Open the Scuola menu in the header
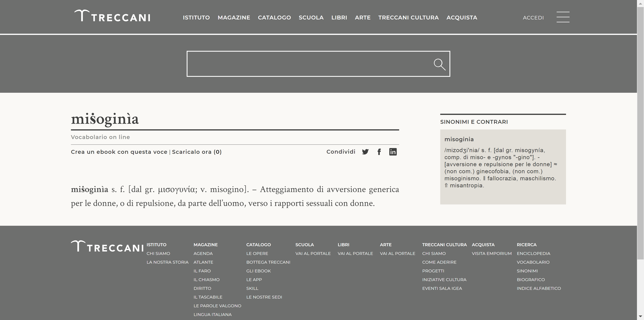The height and width of the screenshot is (320, 644). coord(311,17)
